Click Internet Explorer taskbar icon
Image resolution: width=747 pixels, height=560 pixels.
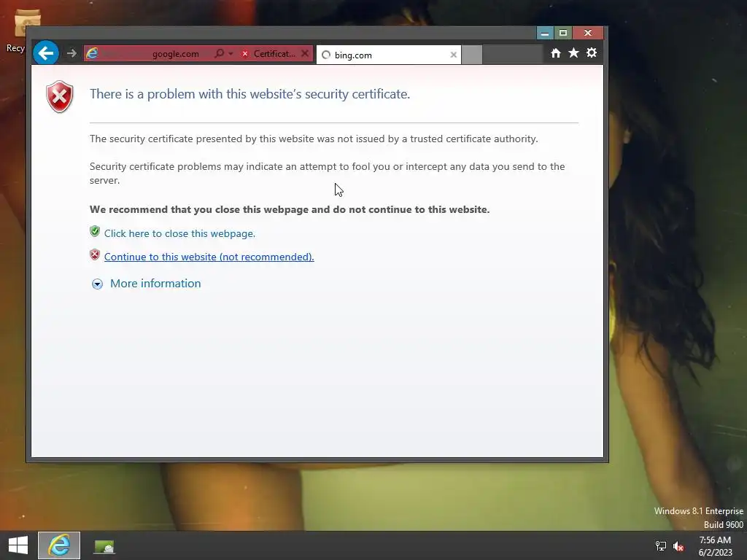click(59, 545)
